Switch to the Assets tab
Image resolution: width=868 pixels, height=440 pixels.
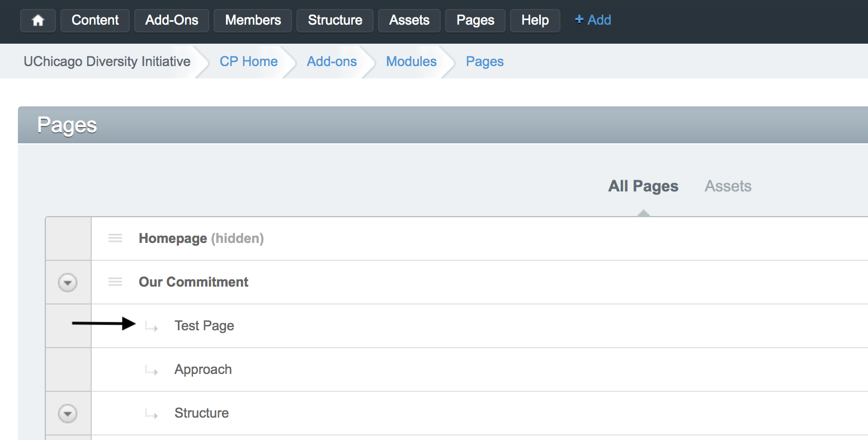[x=728, y=186]
